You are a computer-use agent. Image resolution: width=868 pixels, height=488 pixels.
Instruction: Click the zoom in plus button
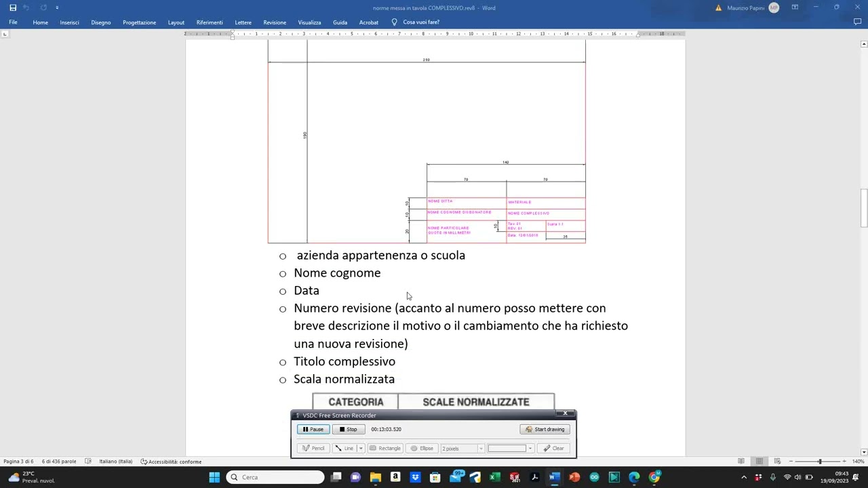pos(844,462)
